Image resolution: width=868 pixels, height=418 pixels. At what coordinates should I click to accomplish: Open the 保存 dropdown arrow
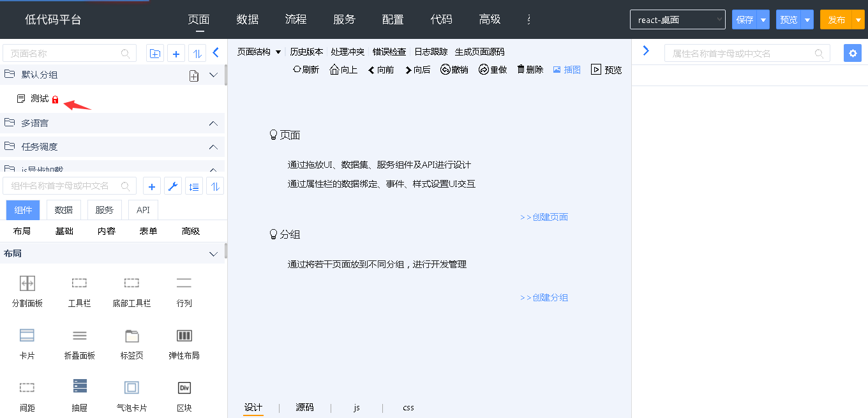point(763,20)
